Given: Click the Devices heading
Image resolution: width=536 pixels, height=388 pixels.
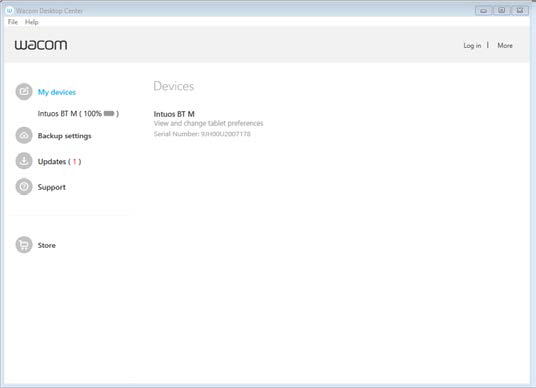Looking at the screenshot, I should coord(174,86).
